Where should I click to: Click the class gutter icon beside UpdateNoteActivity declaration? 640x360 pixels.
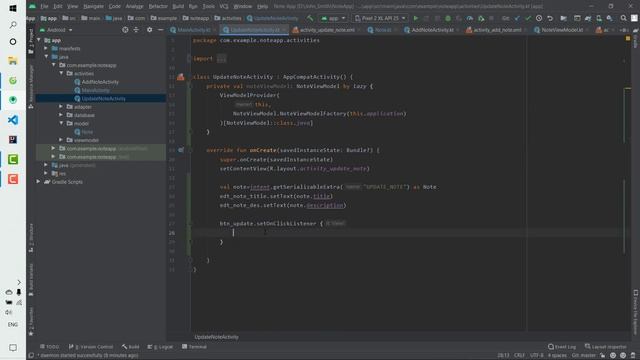pos(180,77)
